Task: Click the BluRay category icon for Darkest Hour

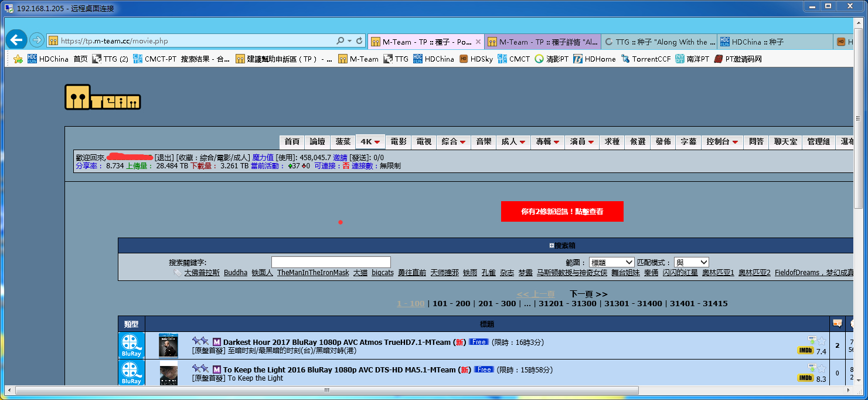Action: (131, 345)
